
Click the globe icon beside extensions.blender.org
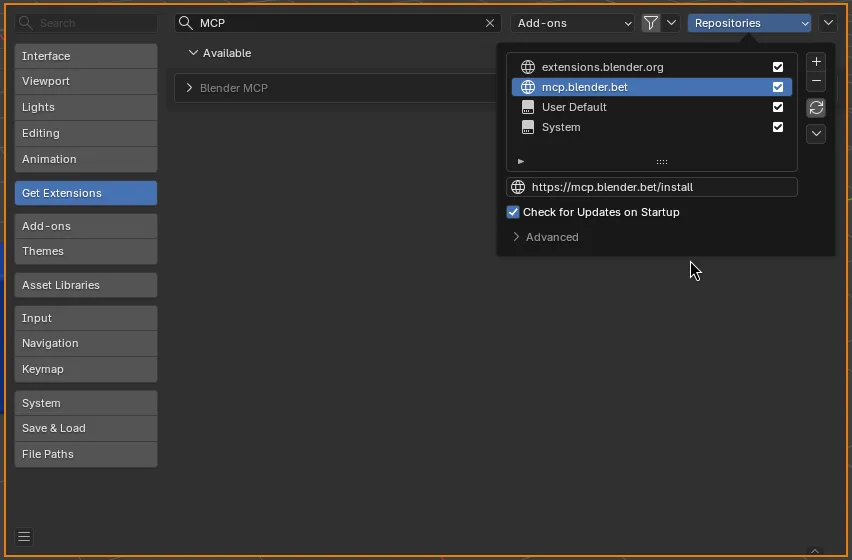coord(528,67)
